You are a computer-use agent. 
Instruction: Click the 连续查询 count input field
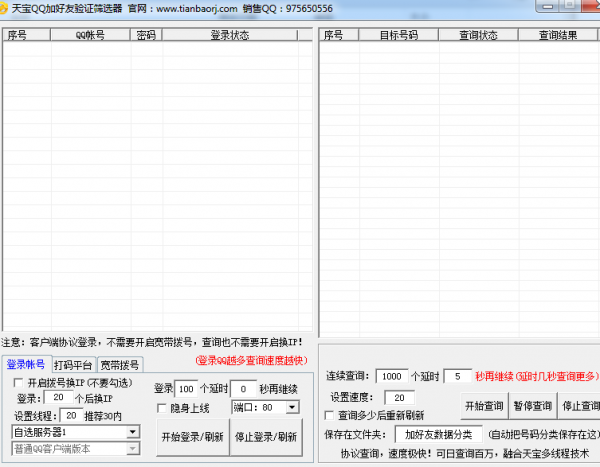click(x=391, y=377)
